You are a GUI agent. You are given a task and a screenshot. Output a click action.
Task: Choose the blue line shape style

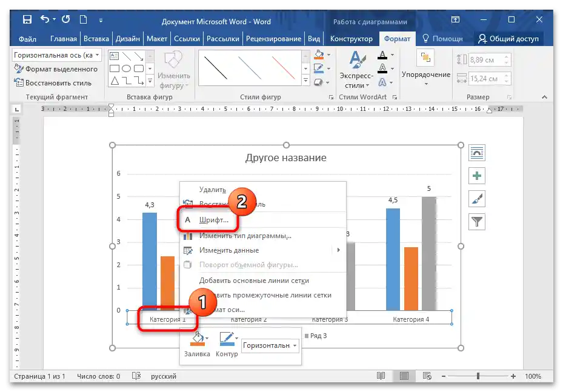click(x=249, y=68)
